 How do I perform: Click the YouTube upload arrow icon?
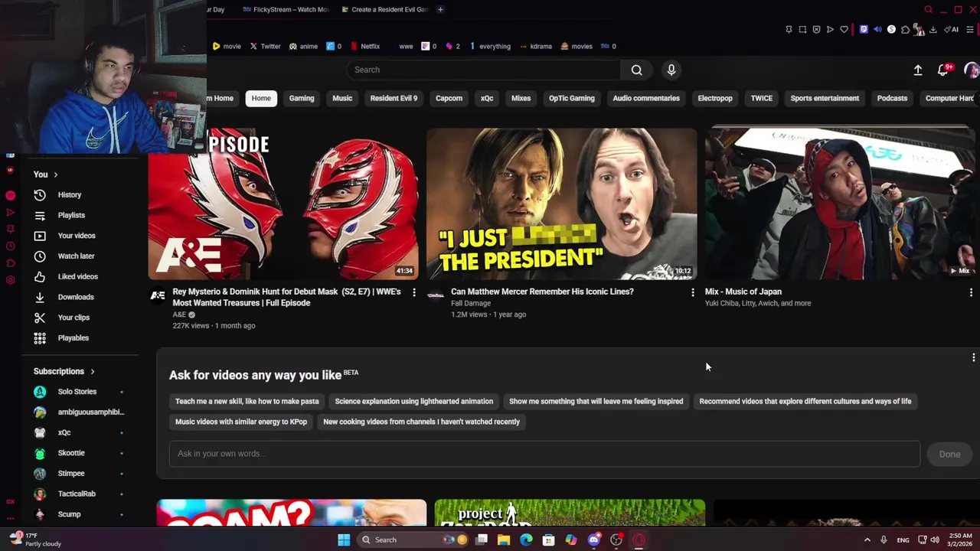pyautogui.click(x=918, y=70)
